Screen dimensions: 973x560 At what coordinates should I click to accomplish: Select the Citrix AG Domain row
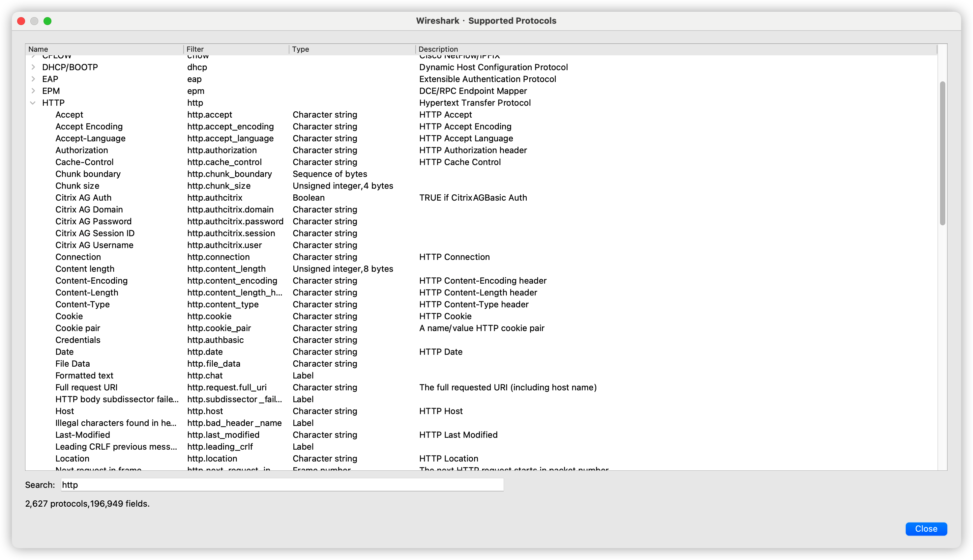[x=481, y=210]
